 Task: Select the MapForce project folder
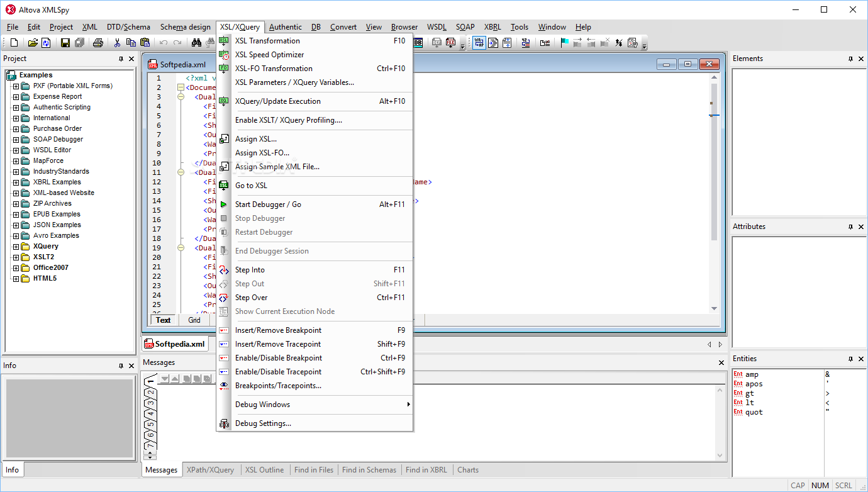pos(48,161)
